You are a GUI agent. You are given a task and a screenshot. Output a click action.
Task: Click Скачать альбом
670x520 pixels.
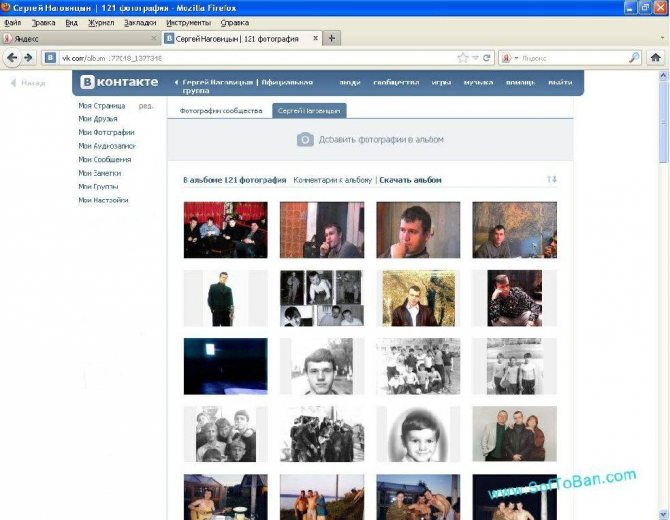tap(410, 180)
